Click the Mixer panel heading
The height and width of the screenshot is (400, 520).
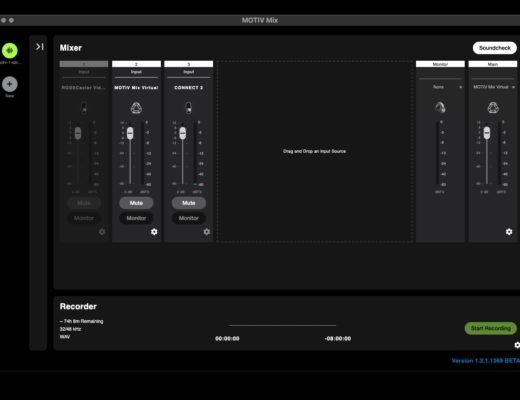pos(71,48)
